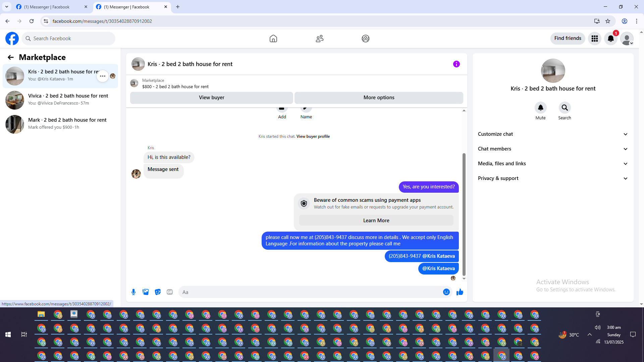Click the View buyer profile link
The image size is (644, 362).
pyautogui.click(x=313, y=136)
